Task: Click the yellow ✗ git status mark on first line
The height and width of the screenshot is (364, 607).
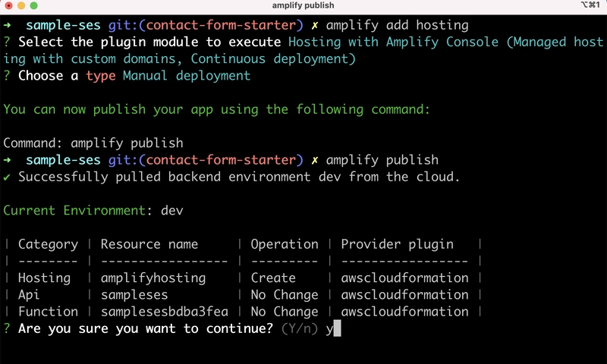Action: (315, 26)
